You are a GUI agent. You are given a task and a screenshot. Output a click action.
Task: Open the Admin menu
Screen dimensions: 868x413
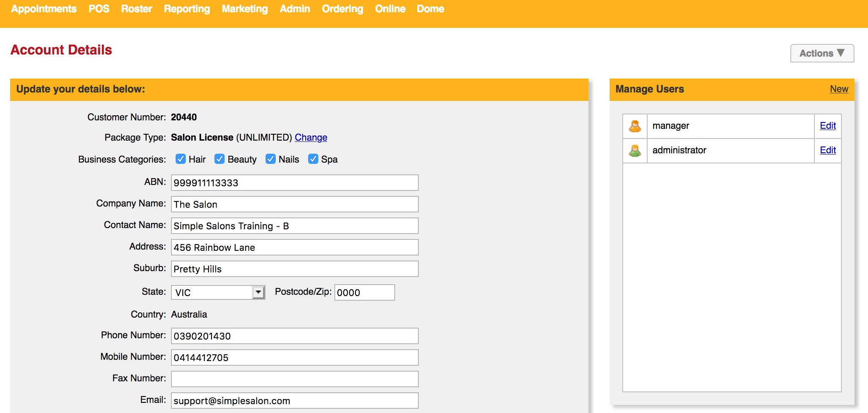tap(295, 9)
